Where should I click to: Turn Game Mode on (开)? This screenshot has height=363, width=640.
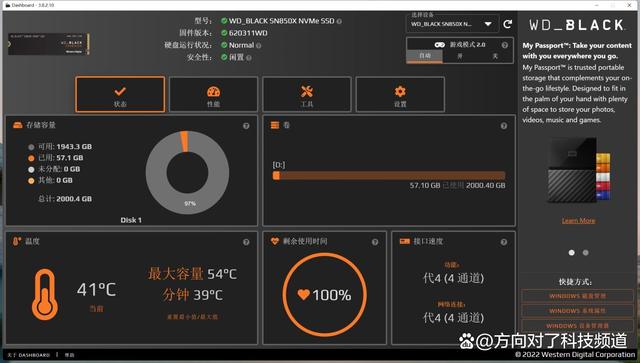pyautogui.click(x=460, y=56)
